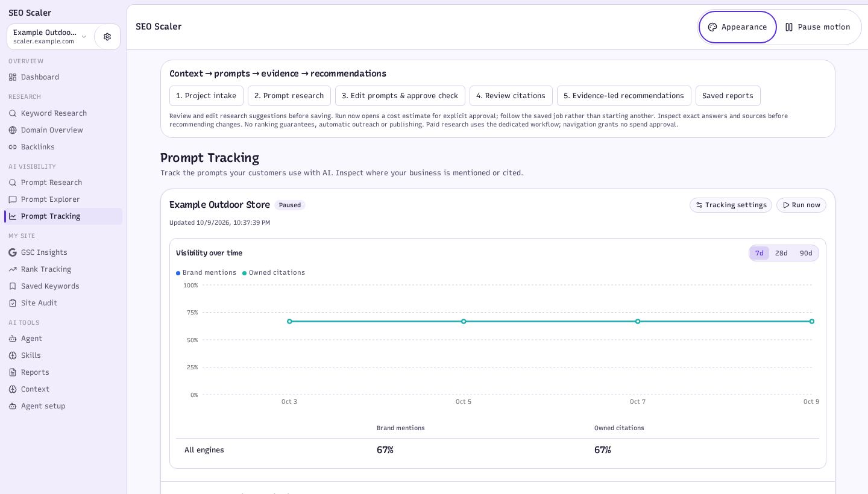Open Saved reports
The height and width of the screenshot is (494, 868).
point(728,96)
